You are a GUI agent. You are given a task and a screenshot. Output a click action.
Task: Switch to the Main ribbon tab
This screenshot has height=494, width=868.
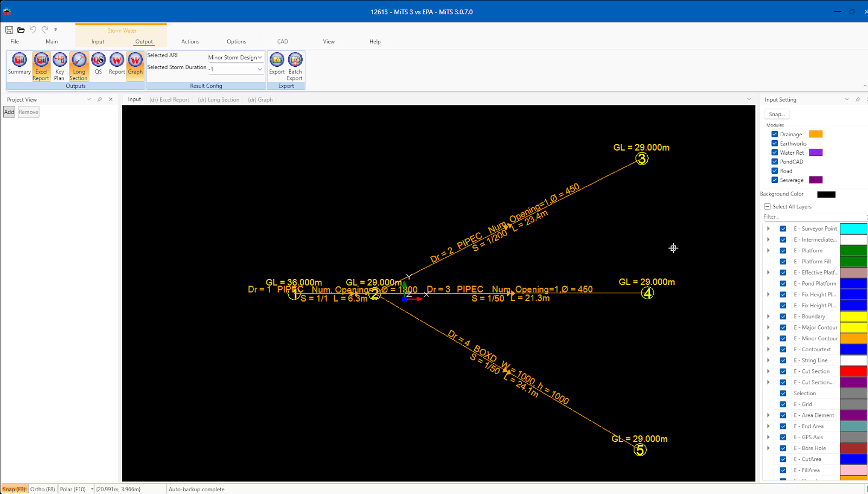click(x=52, y=41)
